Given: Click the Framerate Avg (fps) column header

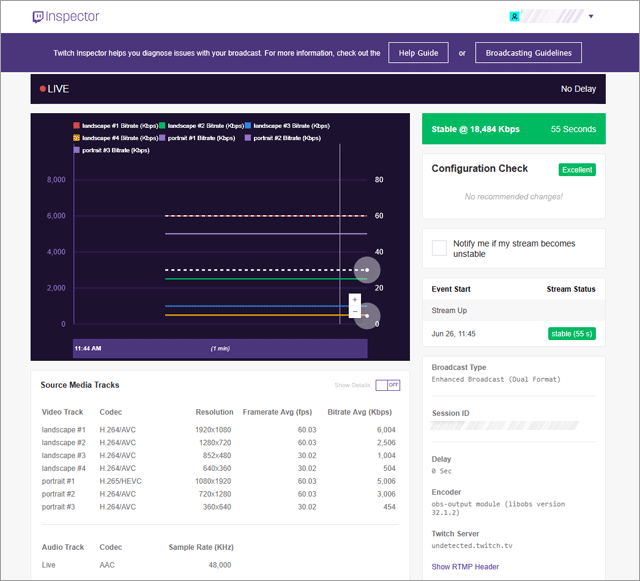Looking at the screenshot, I should pyautogui.click(x=277, y=412).
